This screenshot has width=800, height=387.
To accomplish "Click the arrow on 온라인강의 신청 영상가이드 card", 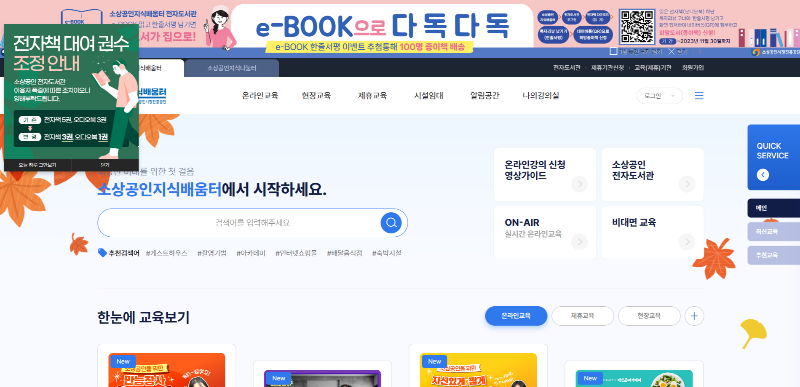I will click(x=579, y=184).
